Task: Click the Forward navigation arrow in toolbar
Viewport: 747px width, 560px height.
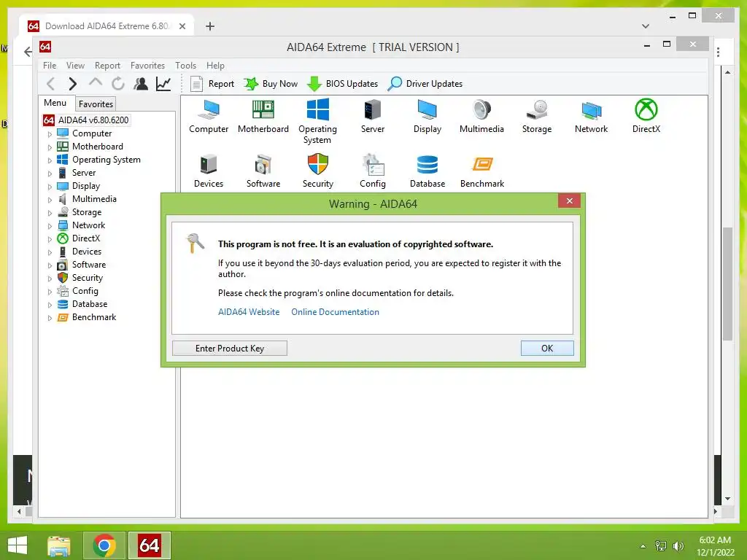Action: point(72,84)
